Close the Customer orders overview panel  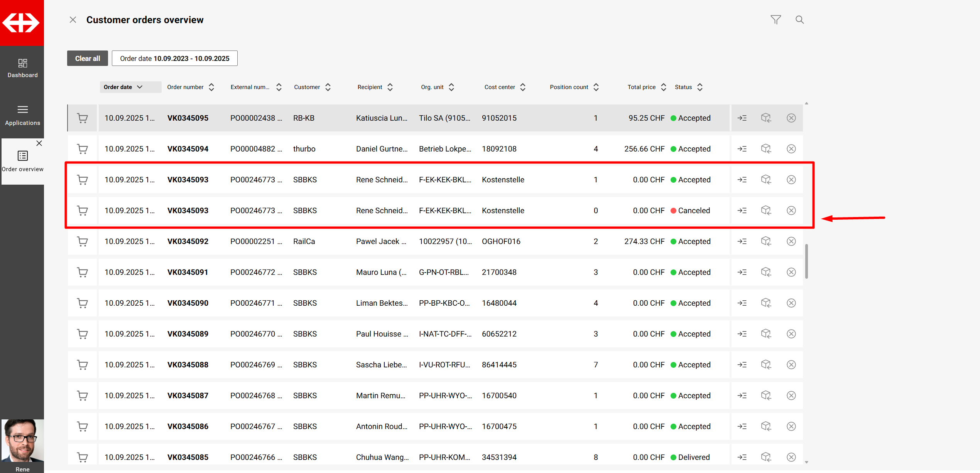point(73,20)
